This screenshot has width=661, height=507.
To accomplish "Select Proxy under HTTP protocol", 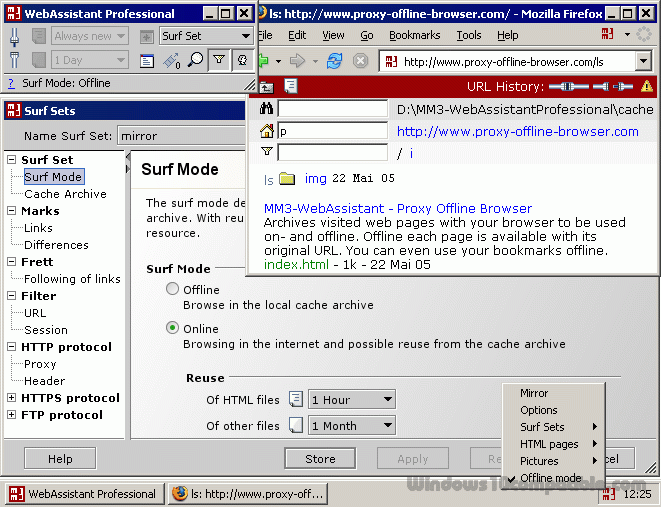I will [x=40, y=364].
